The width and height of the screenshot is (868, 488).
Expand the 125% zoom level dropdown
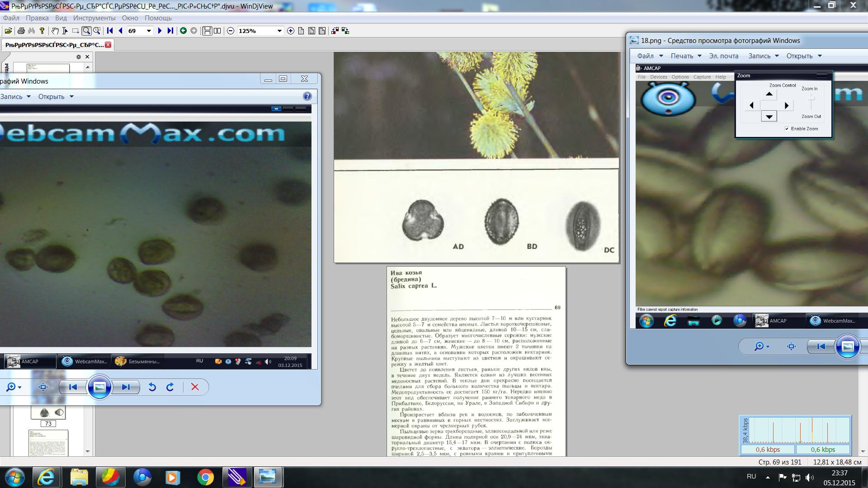(279, 31)
